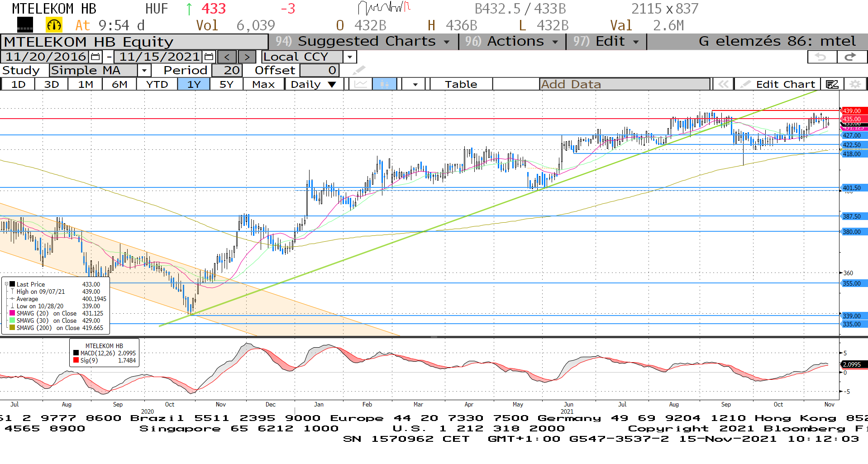The height and width of the screenshot is (464, 868).
Task: Click the Offset value field
Action: pyautogui.click(x=320, y=71)
